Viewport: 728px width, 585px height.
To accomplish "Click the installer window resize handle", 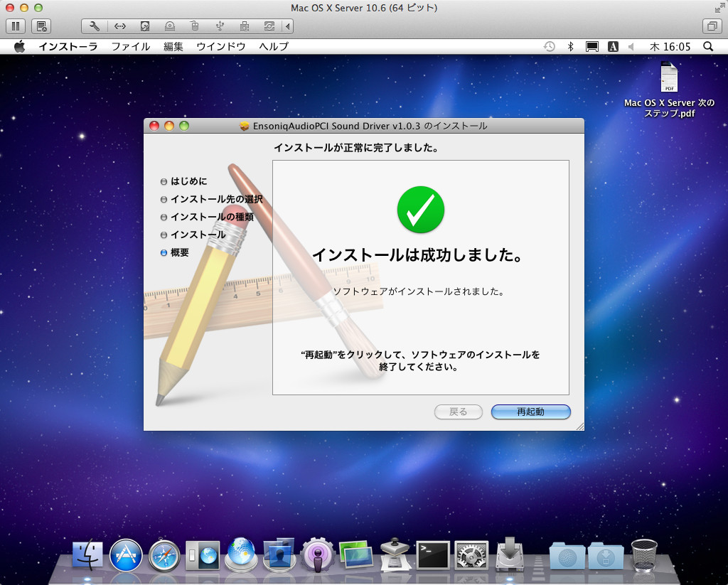I will click(x=580, y=426).
